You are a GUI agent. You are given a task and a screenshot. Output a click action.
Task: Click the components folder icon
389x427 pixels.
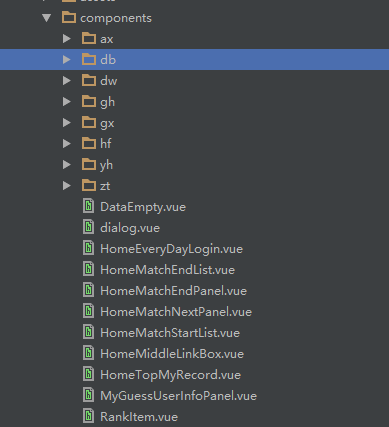(69, 17)
